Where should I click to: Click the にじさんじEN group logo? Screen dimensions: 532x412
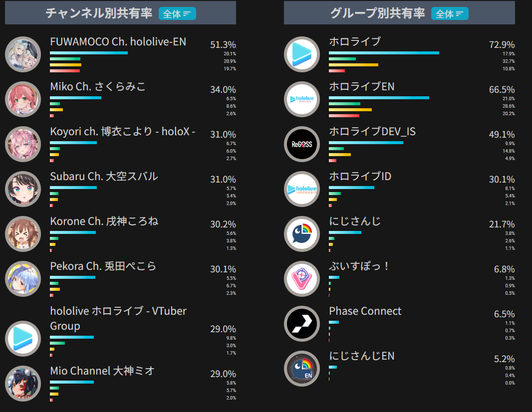tap(302, 369)
